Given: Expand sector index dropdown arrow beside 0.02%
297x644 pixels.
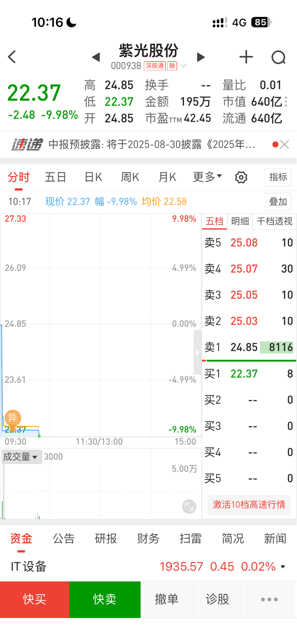Looking at the screenshot, I should tap(283, 567).
